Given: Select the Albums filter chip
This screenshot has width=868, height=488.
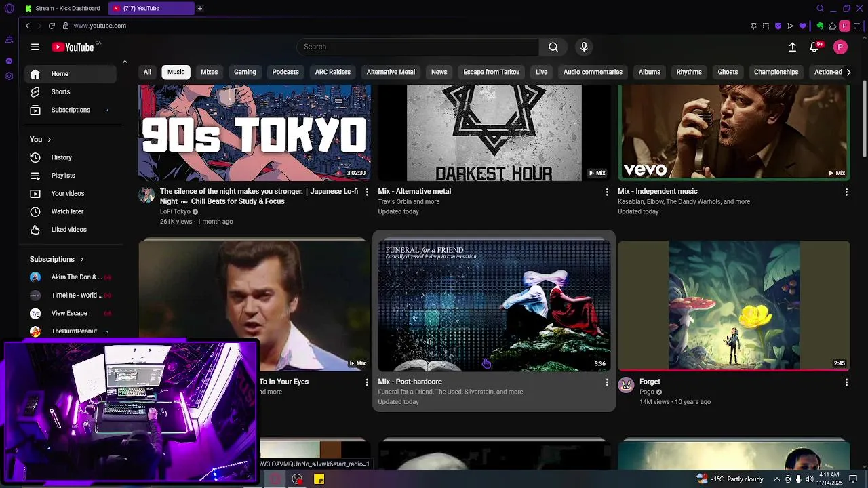Looking at the screenshot, I should coord(649,72).
